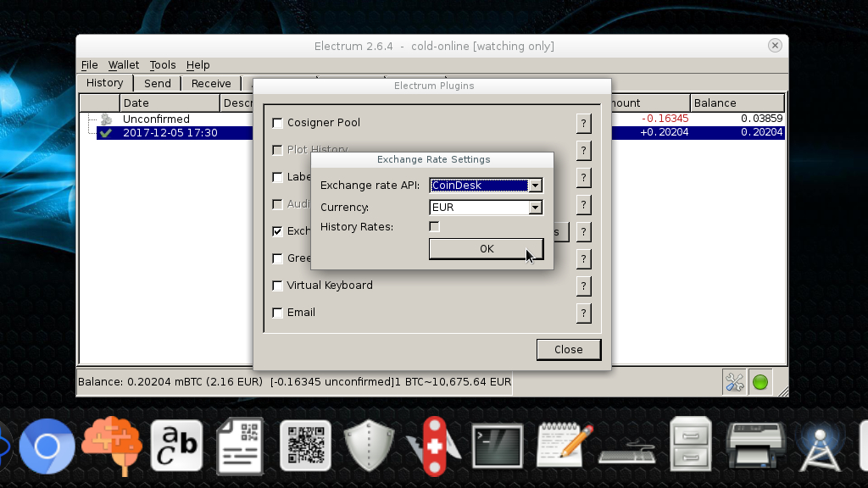Viewport: 868px width, 488px height.
Task: Open the file cabinet manager icon
Action: [x=690, y=445]
